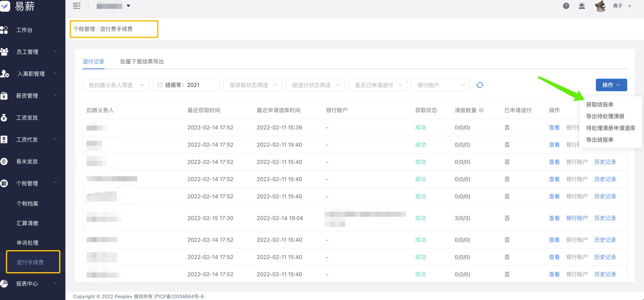This screenshot has width=644, height=300.
Task: Open the 按获取状态筛选 dropdown
Action: click(x=253, y=85)
